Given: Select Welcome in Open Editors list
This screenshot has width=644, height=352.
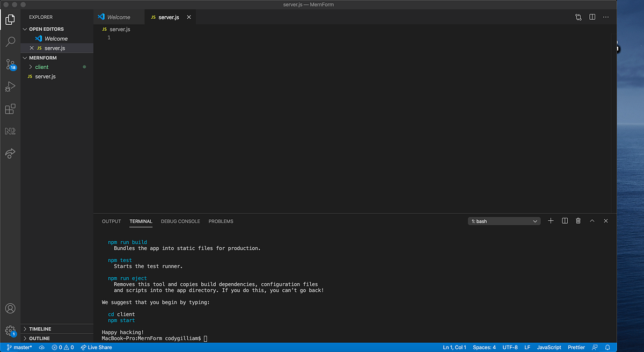Looking at the screenshot, I should (56, 39).
